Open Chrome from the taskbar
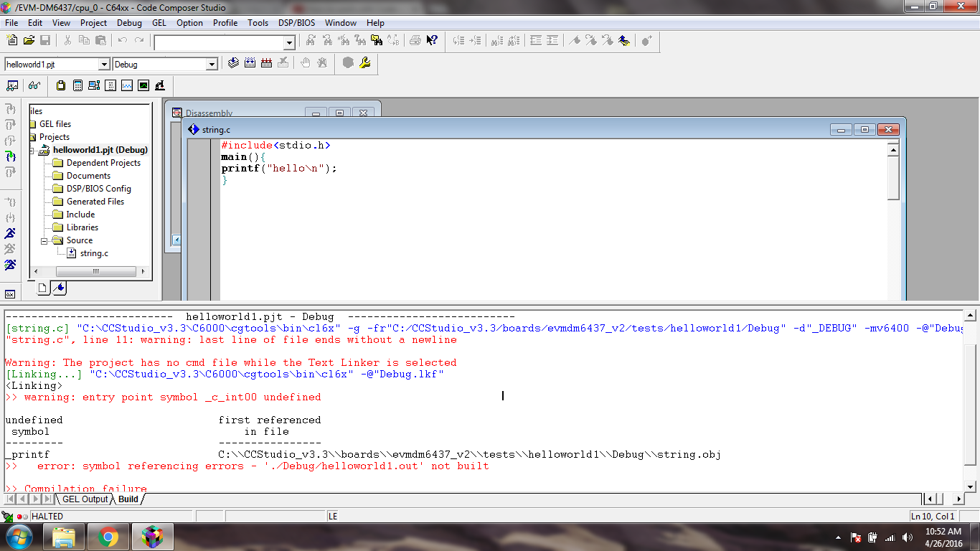980x551 pixels. click(x=108, y=537)
